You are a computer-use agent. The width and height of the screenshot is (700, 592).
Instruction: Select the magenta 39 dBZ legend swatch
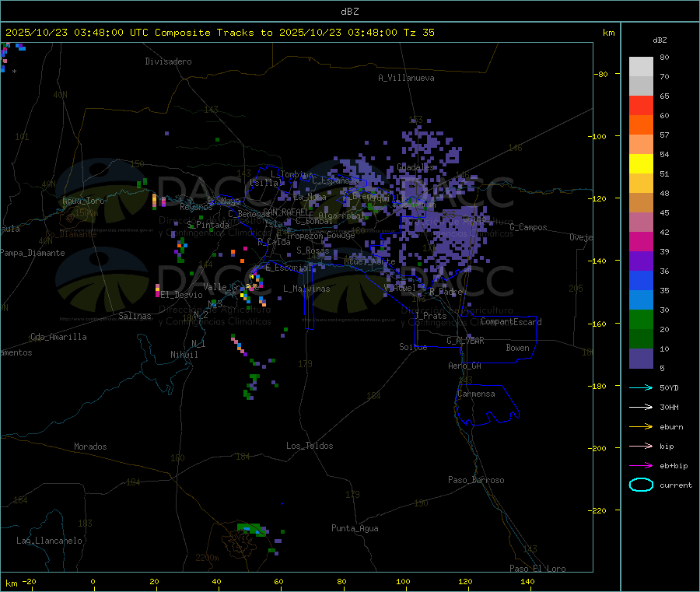[641, 241]
